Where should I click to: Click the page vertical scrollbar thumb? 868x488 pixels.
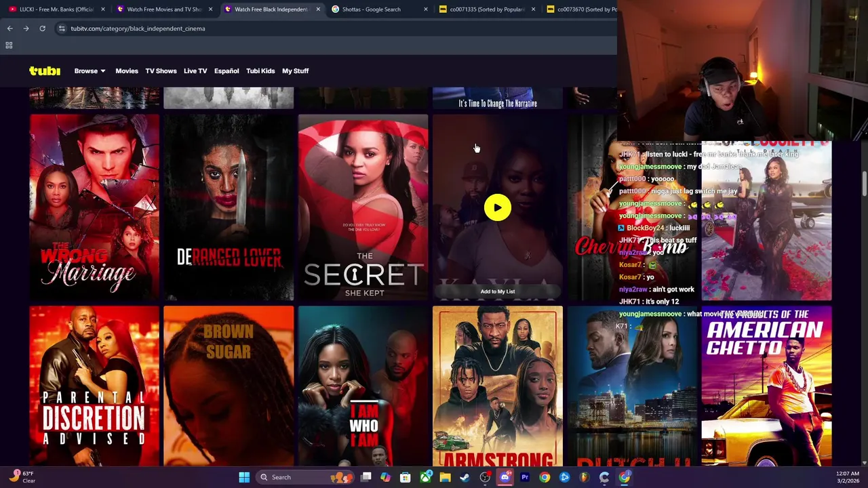coord(864,182)
